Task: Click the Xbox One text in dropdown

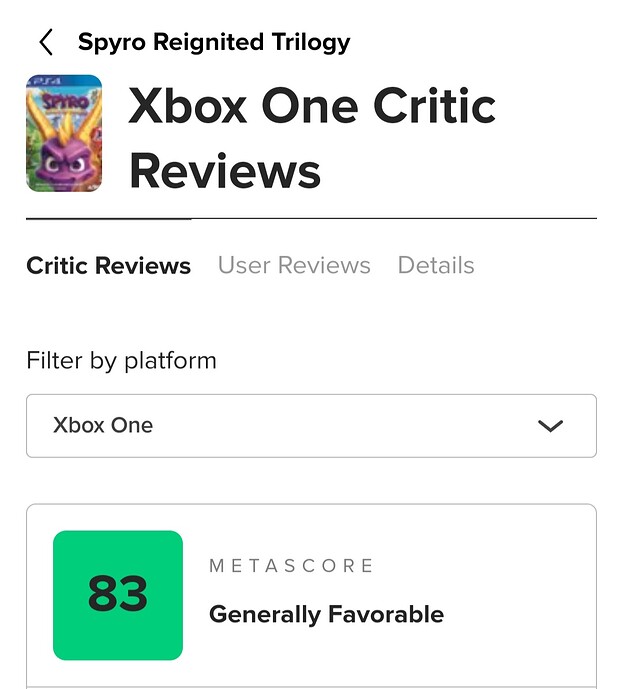Action: (x=103, y=425)
